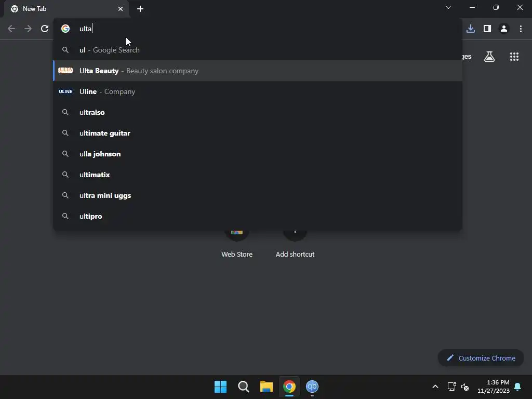Open the profile avatar icon
The width and height of the screenshot is (532, 399).
[x=504, y=29]
